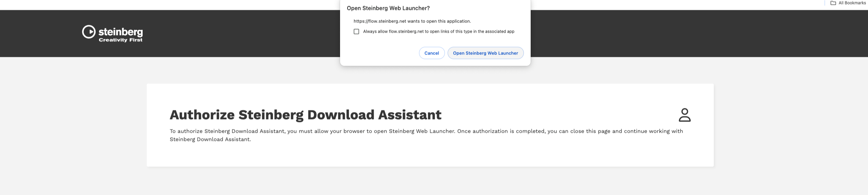Open the All Bookmarks folder
The width and height of the screenshot is (868, 195).
click(848, 3)
